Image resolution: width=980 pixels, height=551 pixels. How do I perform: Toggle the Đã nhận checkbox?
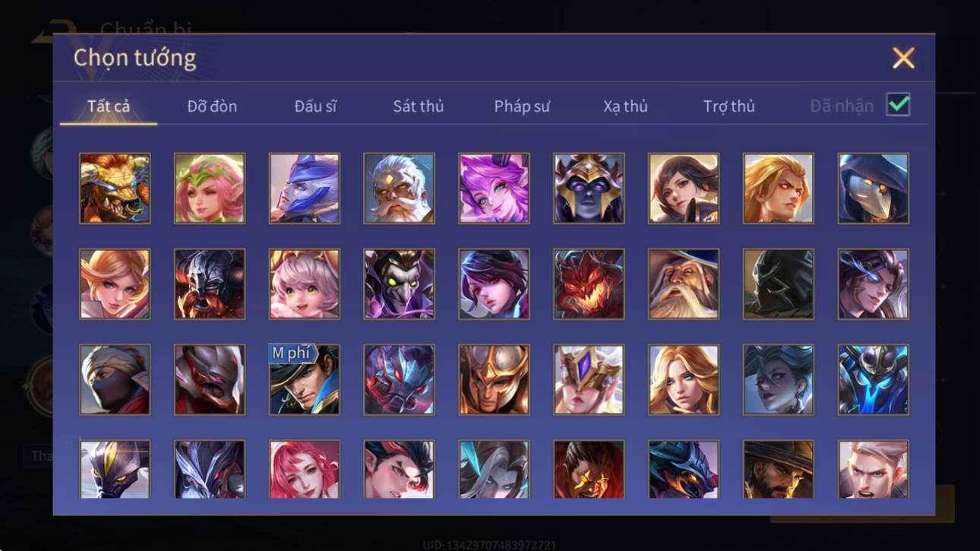point(898,106)
